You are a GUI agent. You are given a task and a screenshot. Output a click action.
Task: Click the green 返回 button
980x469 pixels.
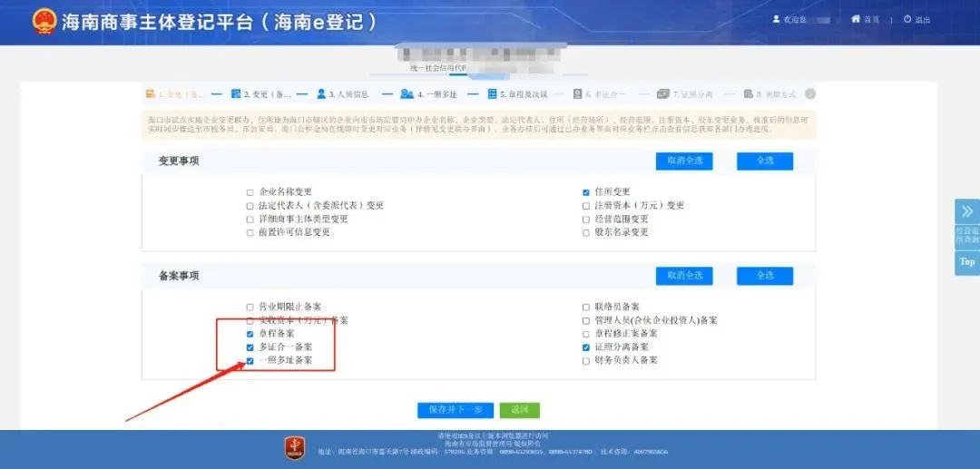520,410
